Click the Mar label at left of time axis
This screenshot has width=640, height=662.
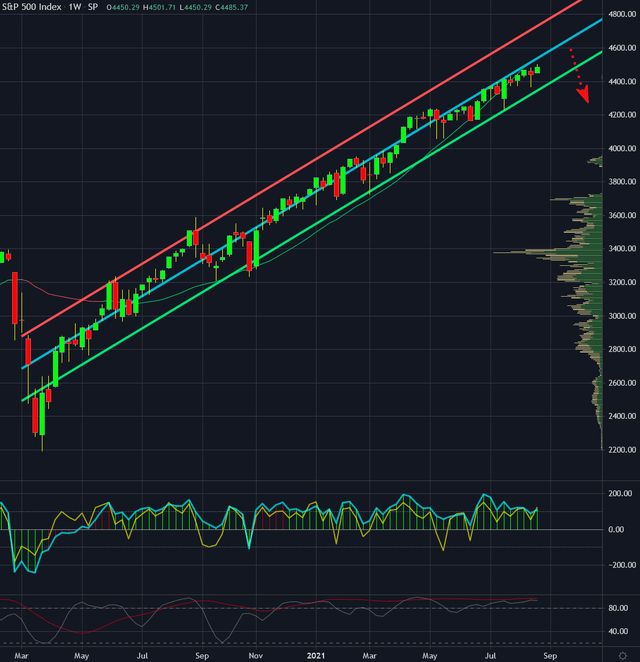(22, 654)
